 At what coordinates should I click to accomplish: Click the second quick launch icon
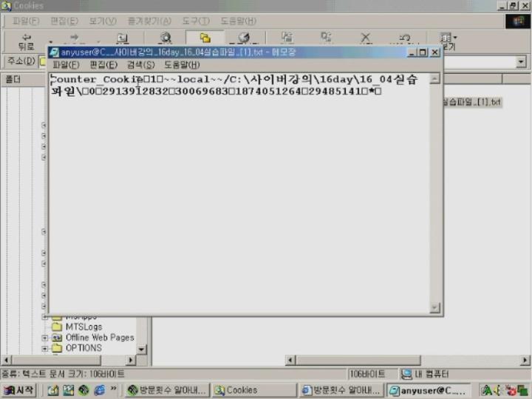(68, 391)
